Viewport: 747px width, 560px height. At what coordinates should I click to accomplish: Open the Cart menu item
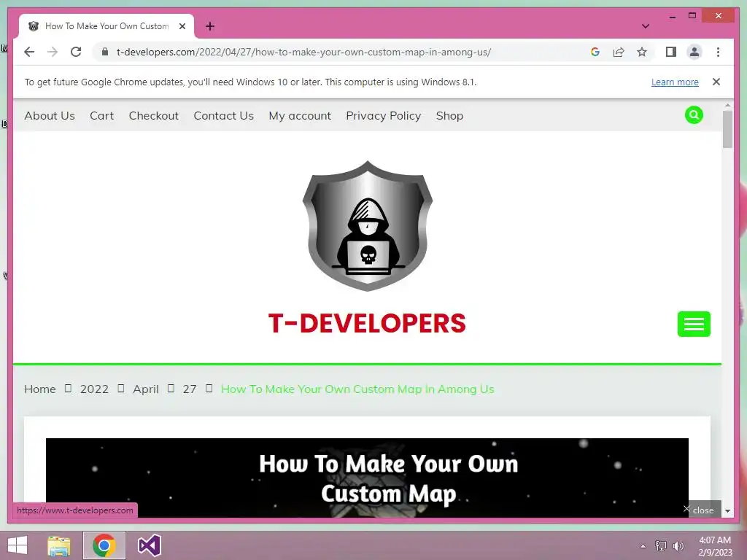(102, 116)
